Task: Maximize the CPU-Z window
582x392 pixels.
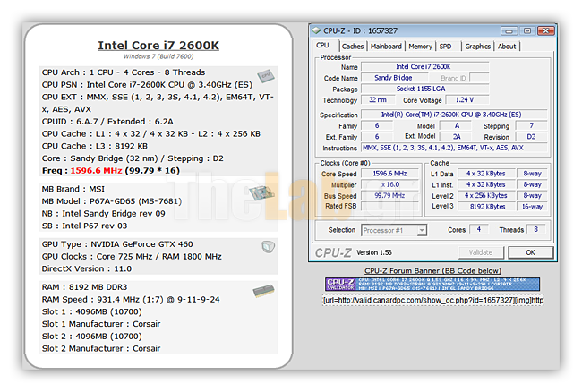Action: tap(527, 31)
